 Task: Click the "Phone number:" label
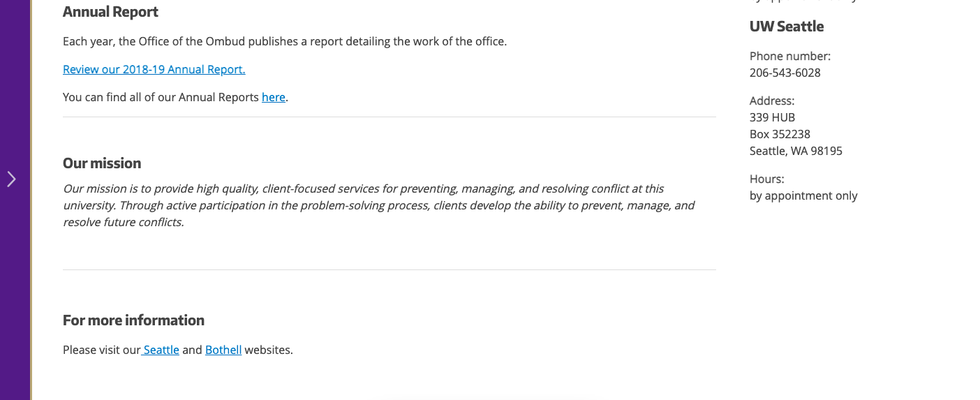coord(790,56)
